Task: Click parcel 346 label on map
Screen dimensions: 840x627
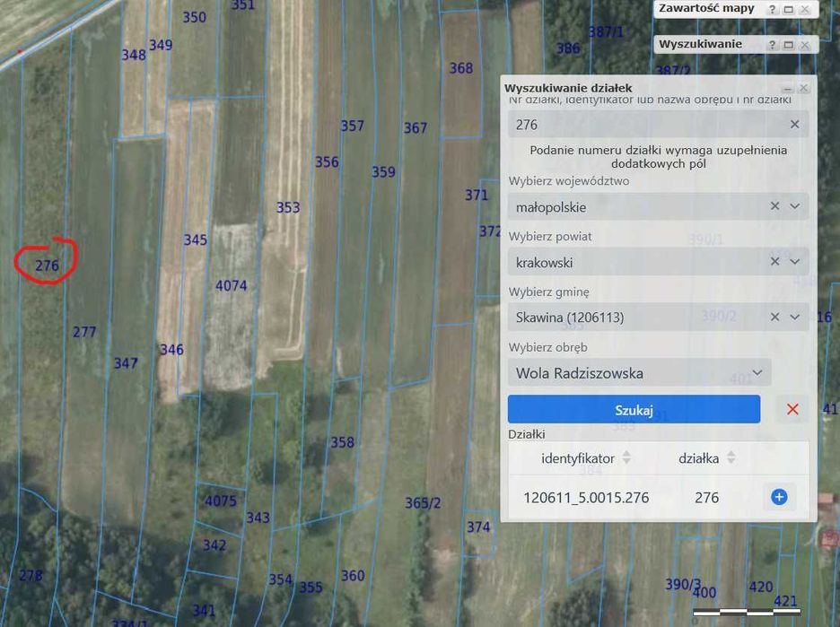Action: (x=171, y=350)
